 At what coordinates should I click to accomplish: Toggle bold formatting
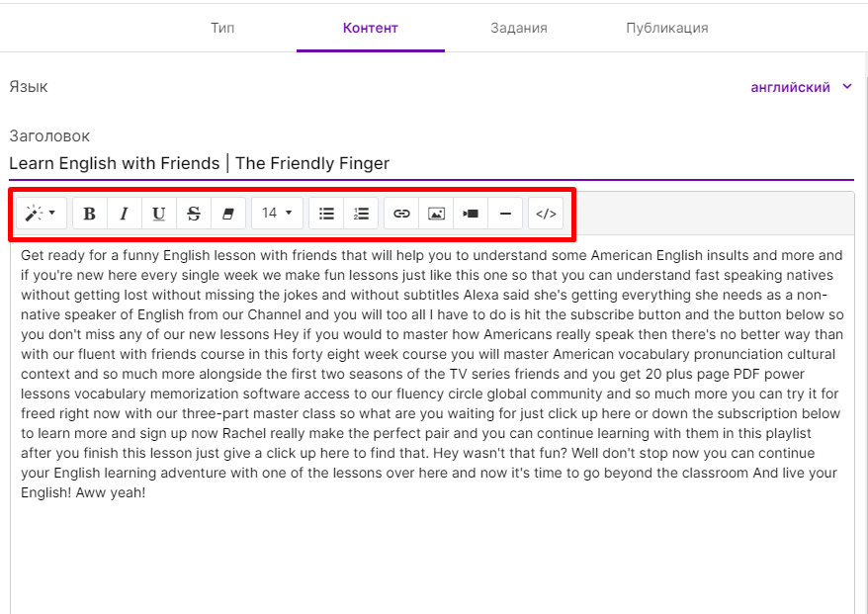click(x=90, y=214)
